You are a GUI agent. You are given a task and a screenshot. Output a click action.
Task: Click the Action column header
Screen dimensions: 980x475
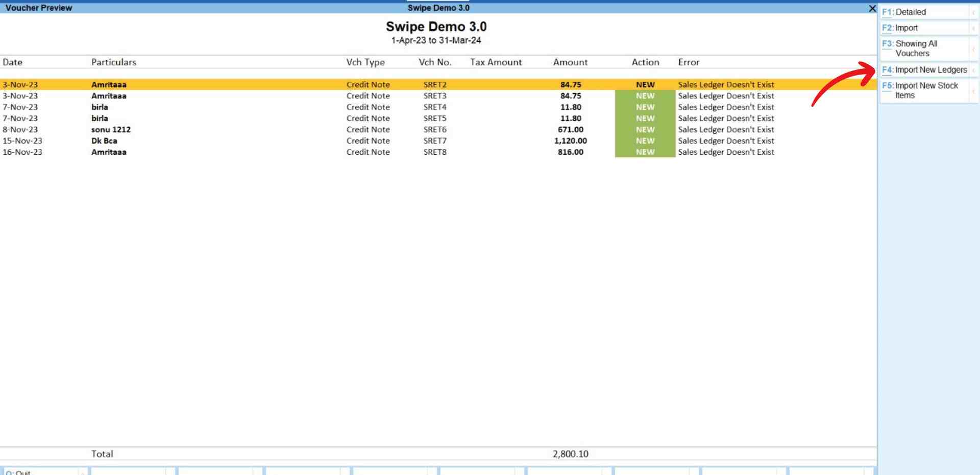point(645,62)
